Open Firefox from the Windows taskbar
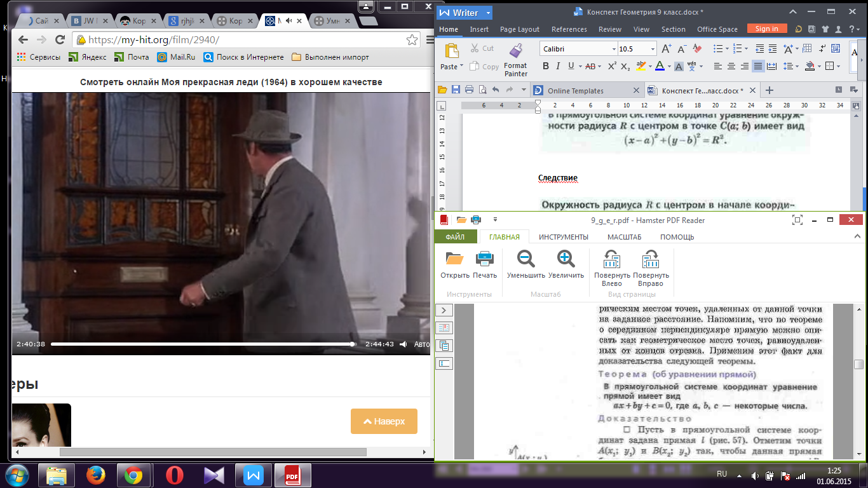Screen dimensions: 868x488 tap(95, 475)
